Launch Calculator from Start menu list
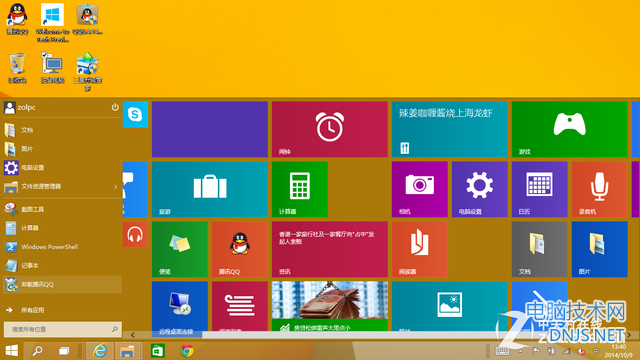Image resolution: width=640 pixels, height=360 pixels. pos(62,228)
